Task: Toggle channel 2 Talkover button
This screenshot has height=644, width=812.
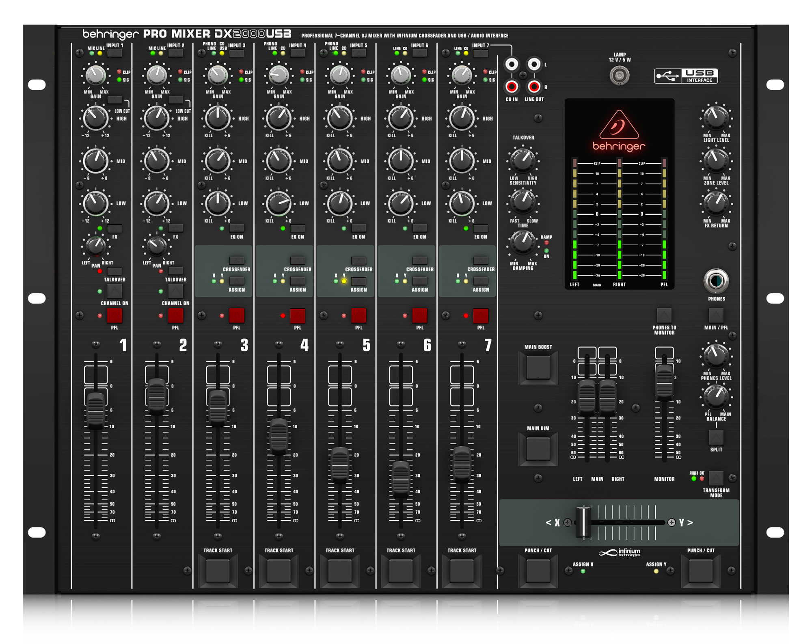Action: 175,271
